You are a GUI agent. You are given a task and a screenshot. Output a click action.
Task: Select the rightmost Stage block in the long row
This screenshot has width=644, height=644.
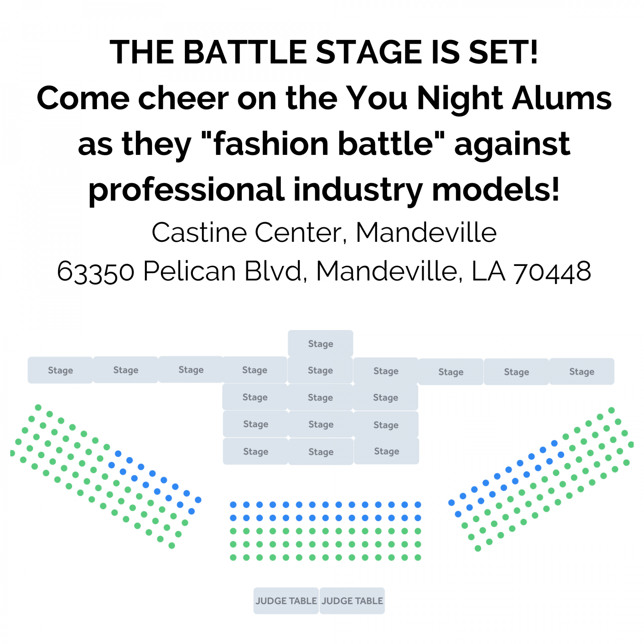point(582,371)
